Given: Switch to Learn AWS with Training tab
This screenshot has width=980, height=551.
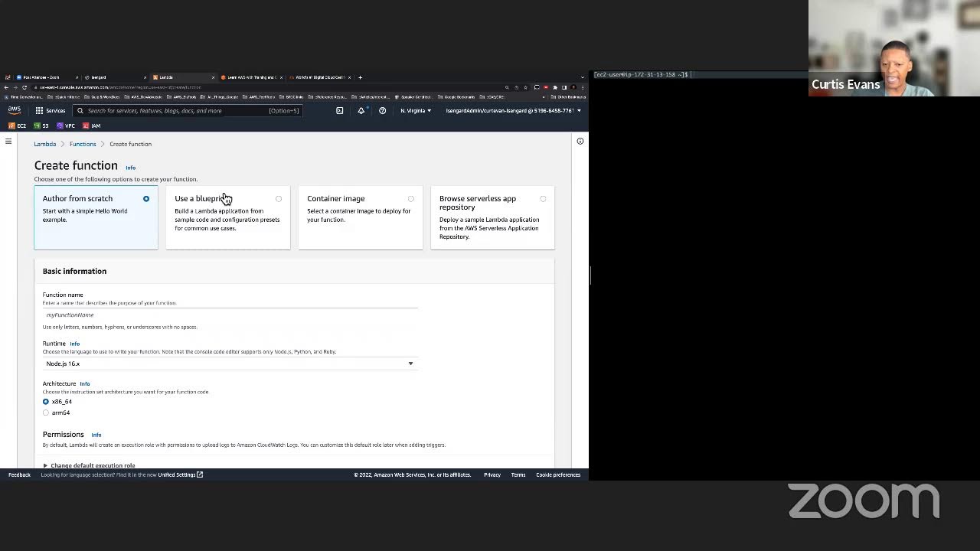Looking at the screenshot, I should (251, 77).
